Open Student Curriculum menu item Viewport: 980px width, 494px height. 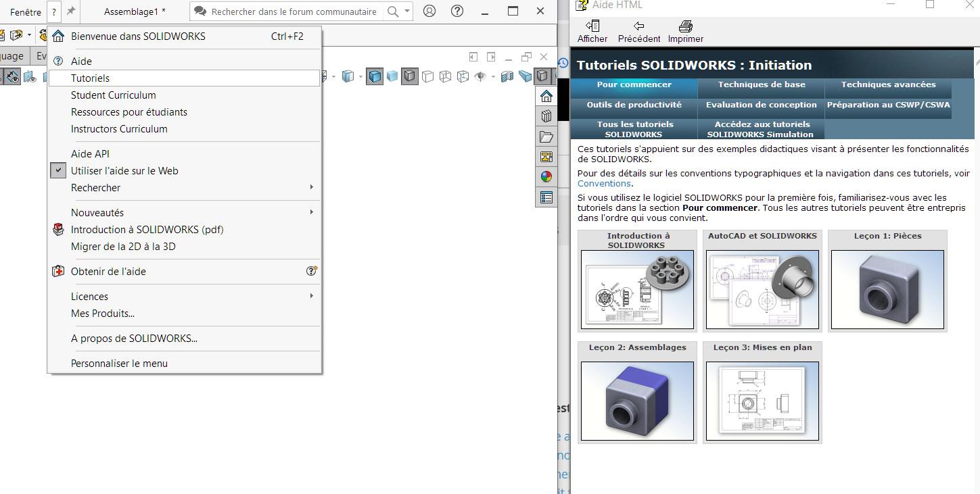tap(185, 95)
